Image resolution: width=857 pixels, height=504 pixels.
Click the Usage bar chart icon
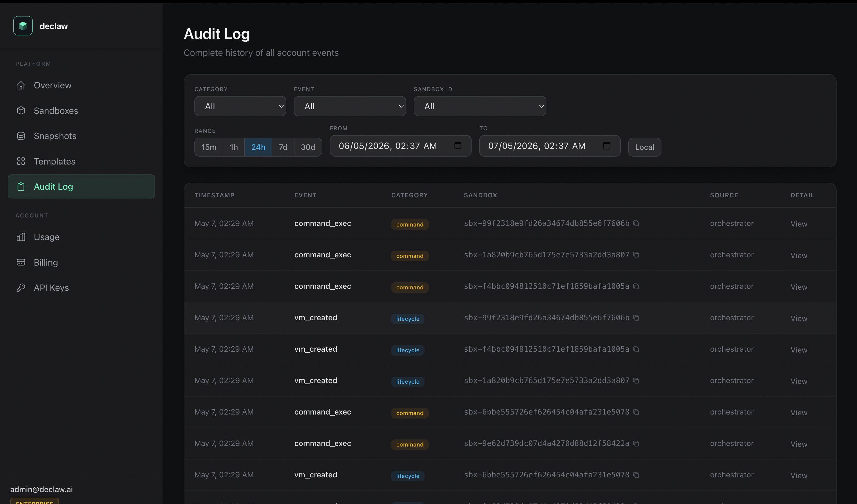click(x=21, y=237)
